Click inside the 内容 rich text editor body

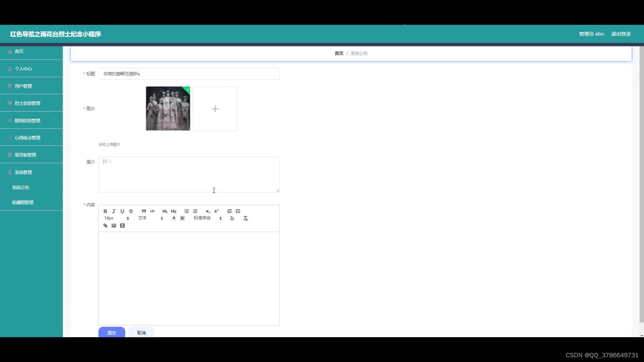189,278
